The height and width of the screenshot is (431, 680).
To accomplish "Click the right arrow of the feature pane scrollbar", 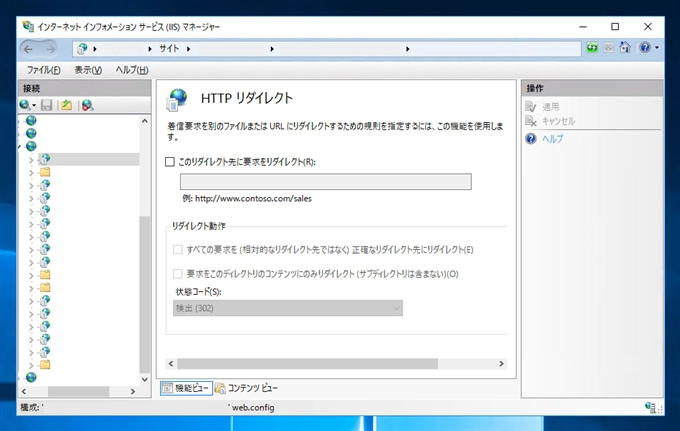I will coord(501,363).
